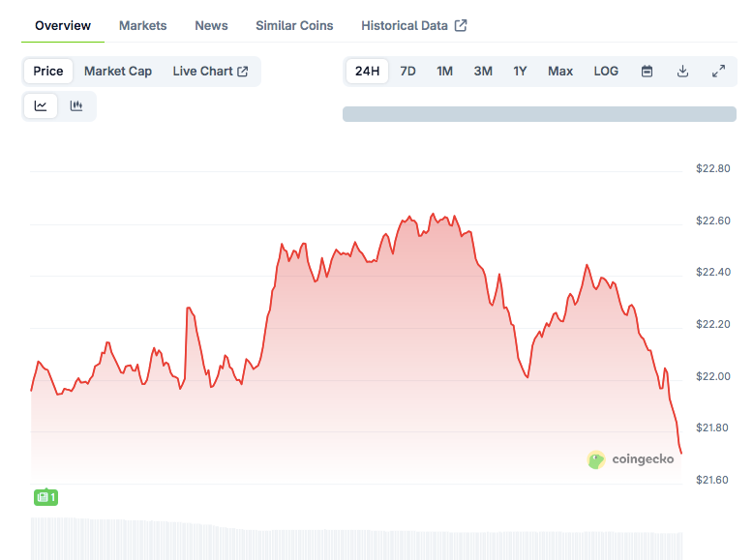The image size is (753, 560).
Task: Switch chart to Market Cap
Action: tap(118, 72)
